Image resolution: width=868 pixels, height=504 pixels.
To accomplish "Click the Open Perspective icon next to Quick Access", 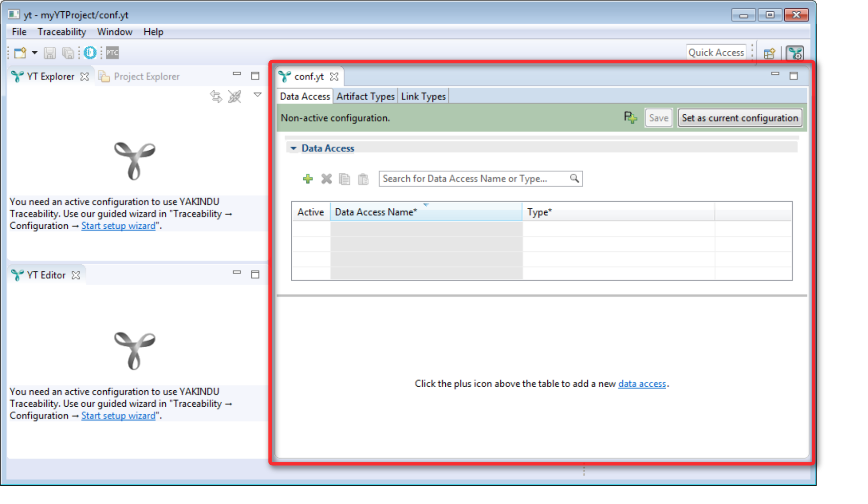I will click(x=770, y=53).
